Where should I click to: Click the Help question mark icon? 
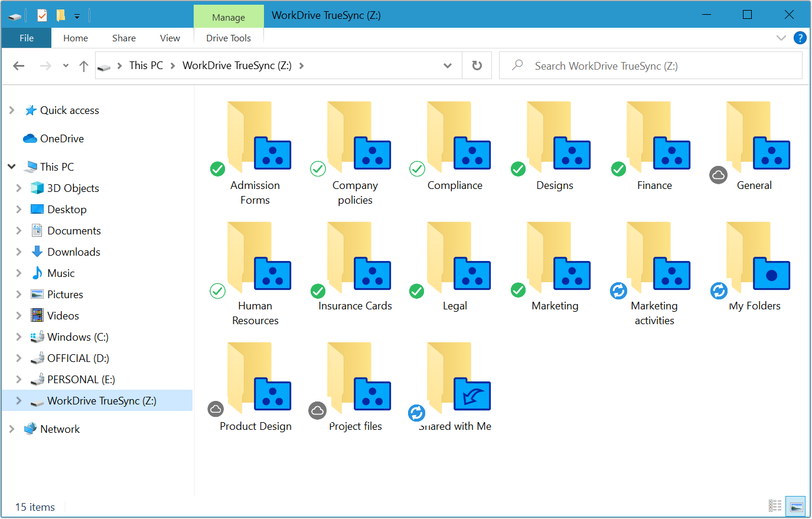(x=800, y=38)
